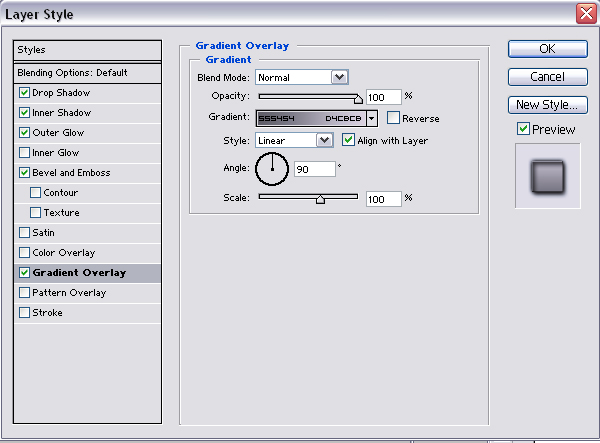Image resolution: width=600 pixels, height=443 pixels.
Task: Close the Layer Style dialog
Action: coord(587,13)
